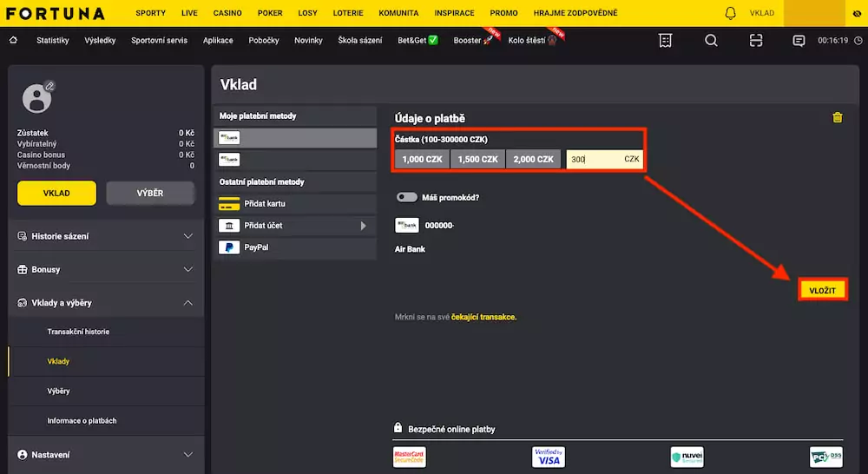
Task: Open Statistiky in secondary navigation
Action: (53, 41)
